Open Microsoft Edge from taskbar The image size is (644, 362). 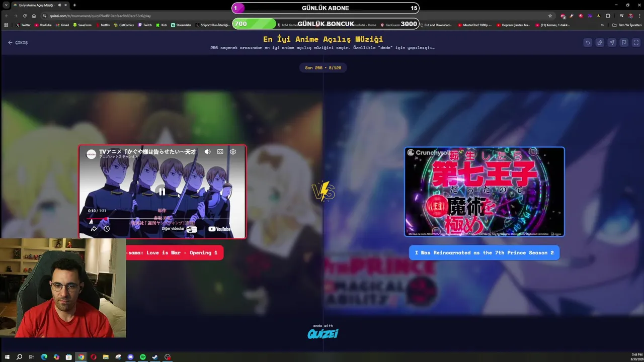[x=44, y=357]
